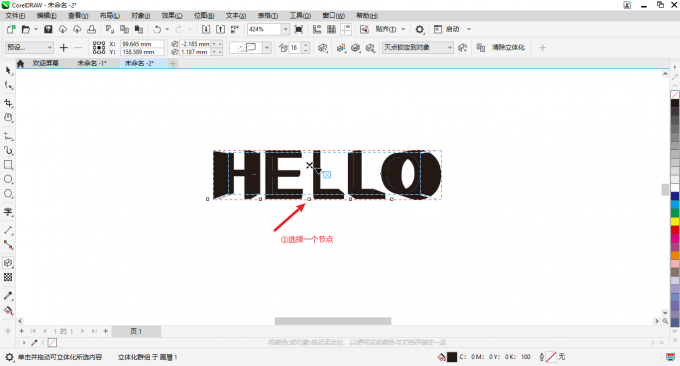680x366 pixels.
Task: Toggle the snap-off button beside 贴齐
Action: click(364, 29)
